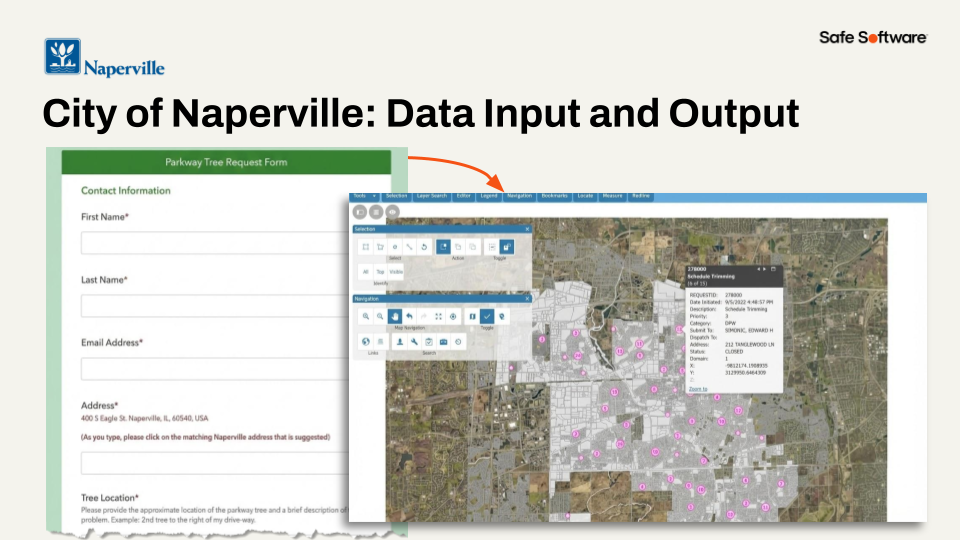Click the Naperville logo
This screenshot has width=960, height=540.
pos(104,58)
